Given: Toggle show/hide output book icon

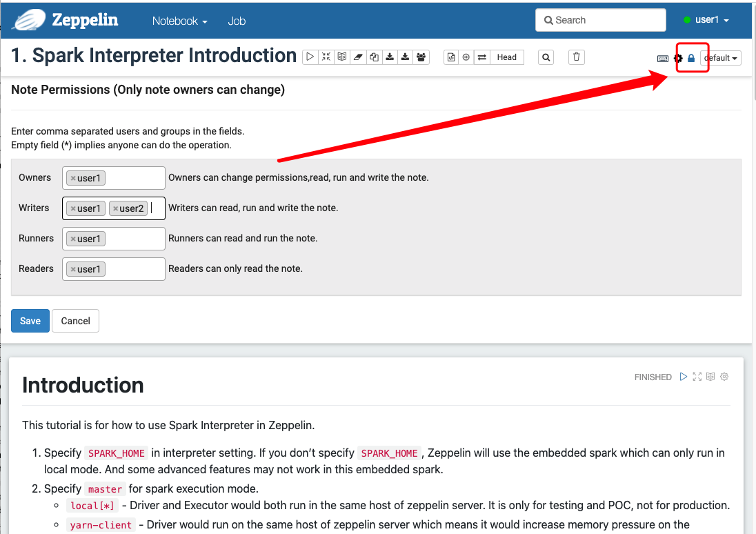Looking at the screenshot, I should tap(342, 57).
